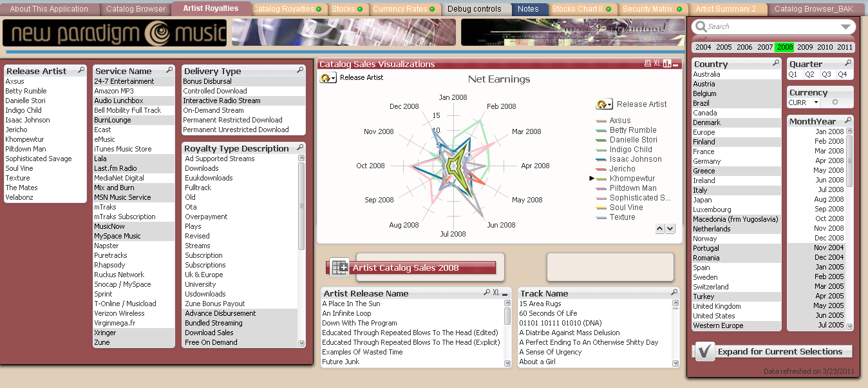868x388 pixels.
Task: Open search for the MonthYear list box
Action: [848, 121]
